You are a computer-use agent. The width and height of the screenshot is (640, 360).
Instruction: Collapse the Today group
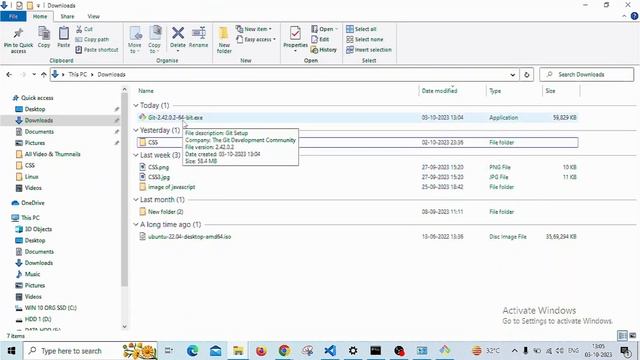[x=136, y=105]
